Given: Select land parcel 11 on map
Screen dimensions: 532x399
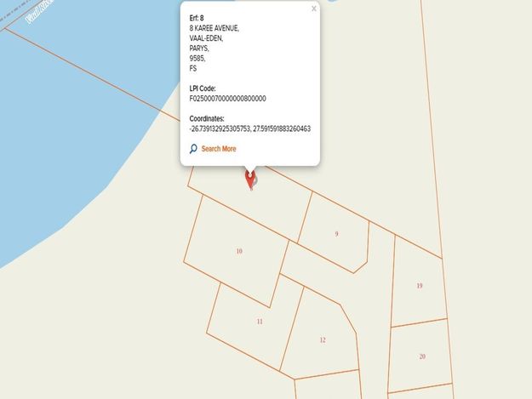Looking at the screenshot, I should click(x=260, y=322).
